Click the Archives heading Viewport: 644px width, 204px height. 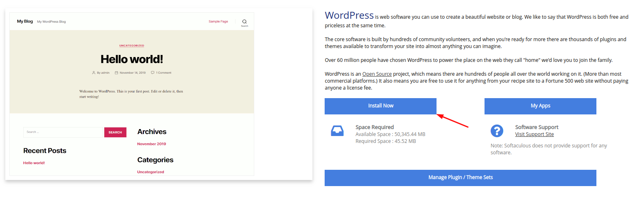point(152,132)
